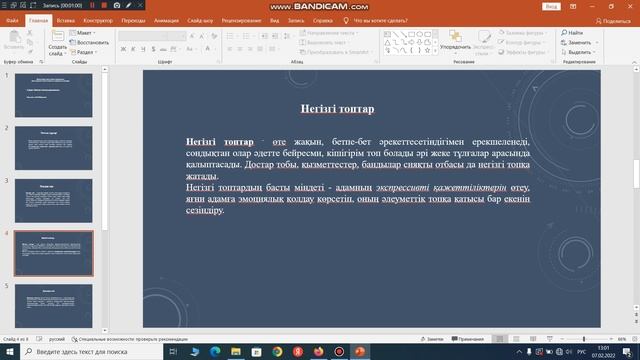The width and height of the screenshot is (640, 360).
Task: Click the Создать слайд button
Action: point(58,43)
